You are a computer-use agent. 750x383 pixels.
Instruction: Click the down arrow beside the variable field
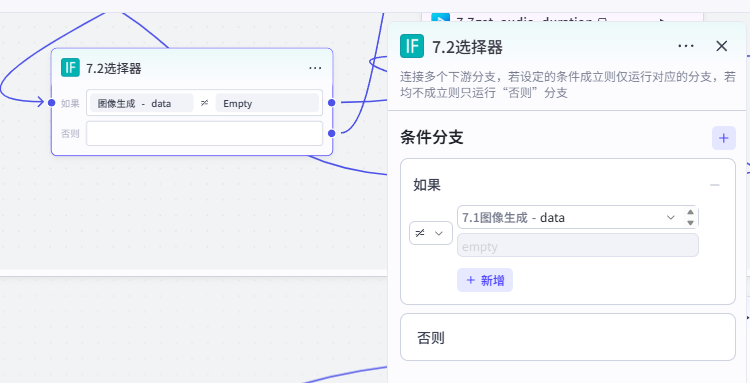point(690,223)
